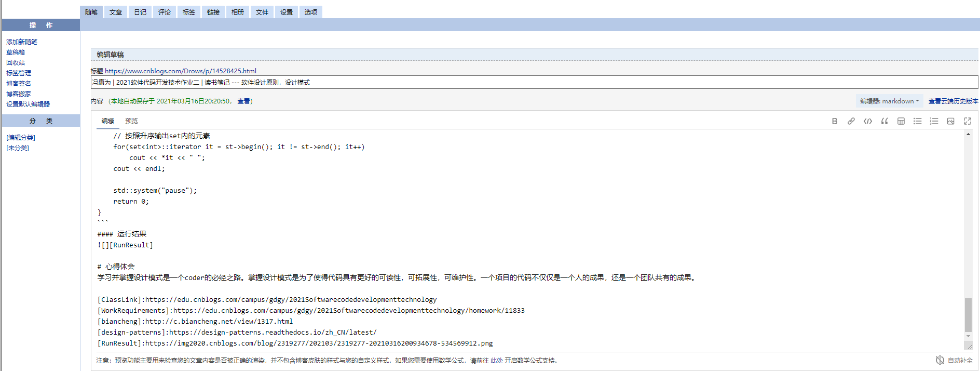
Task: Click 查看 next to autosave time
Action: pyautogui.click(x=243, y=101)
